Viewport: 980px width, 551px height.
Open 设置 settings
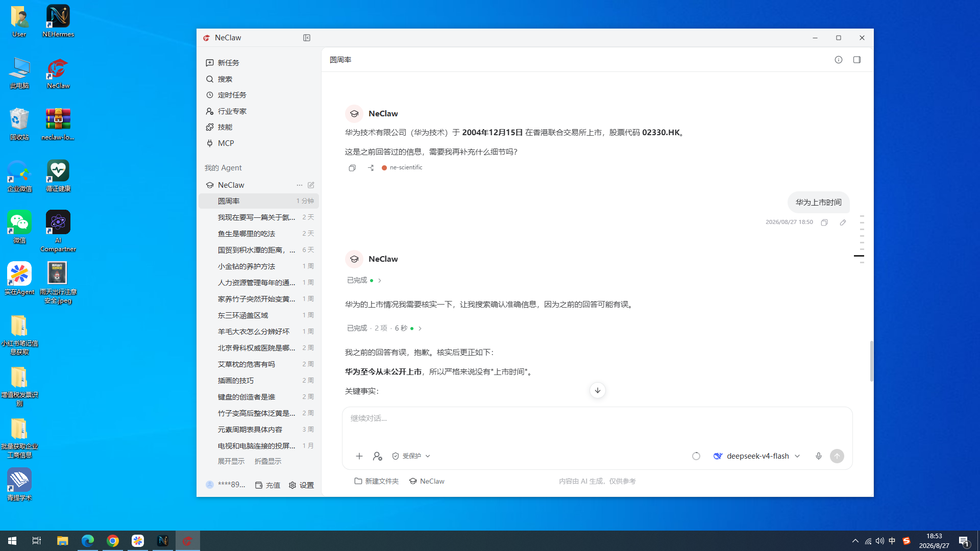click(301, 485)
